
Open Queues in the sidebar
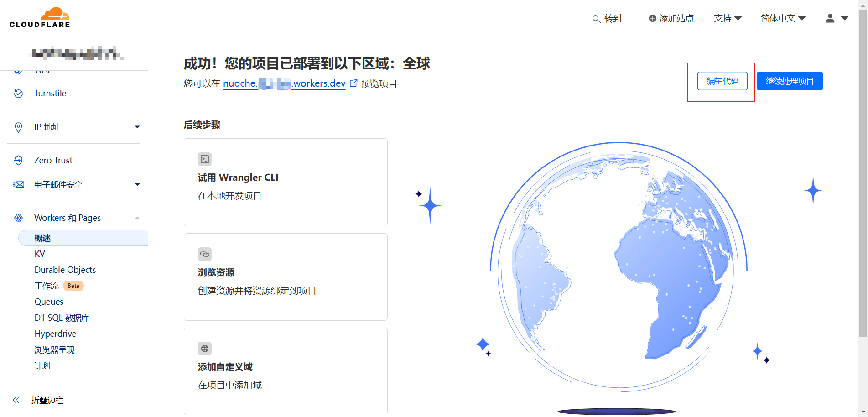tap(49, 302)
